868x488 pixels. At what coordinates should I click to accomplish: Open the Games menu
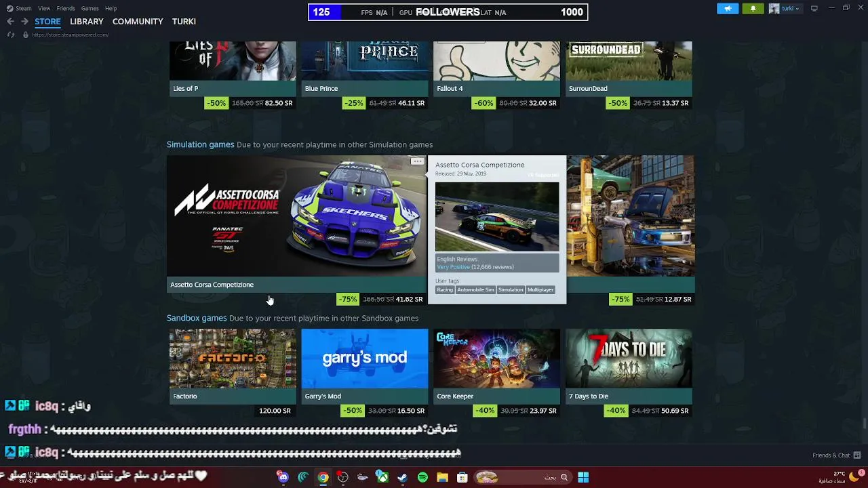[90, 8]
